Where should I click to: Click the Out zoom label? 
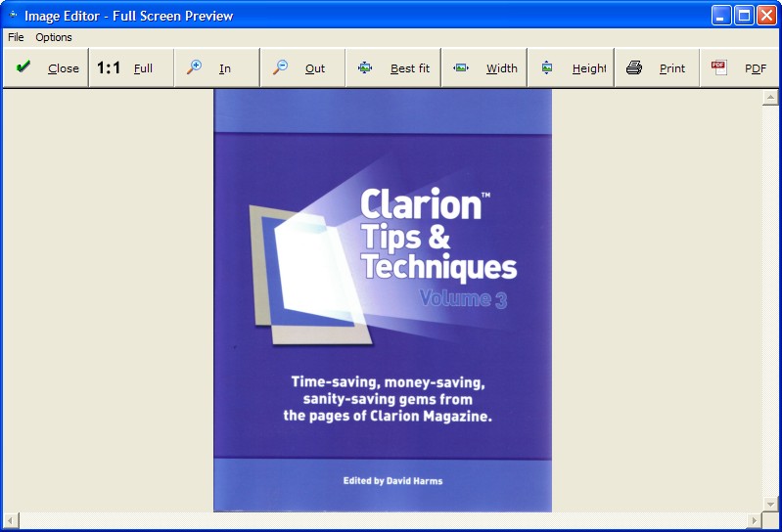pyautogui.click(x=315, y=68)
